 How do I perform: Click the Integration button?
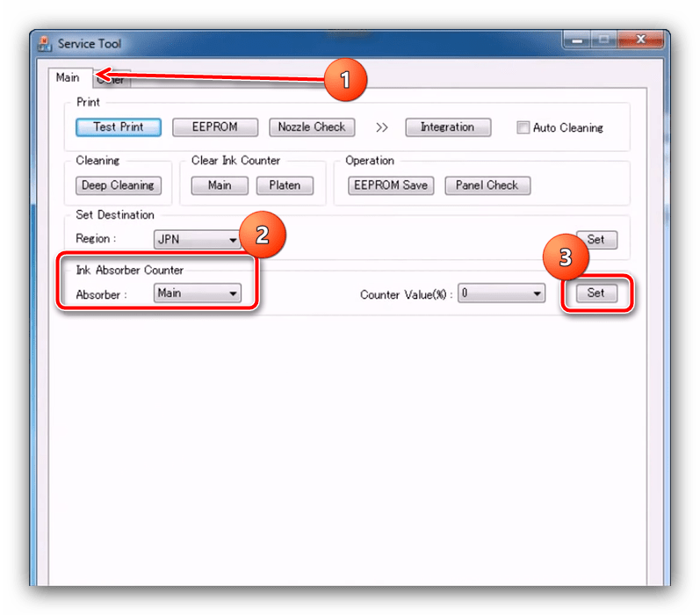(x=448, y=127)
